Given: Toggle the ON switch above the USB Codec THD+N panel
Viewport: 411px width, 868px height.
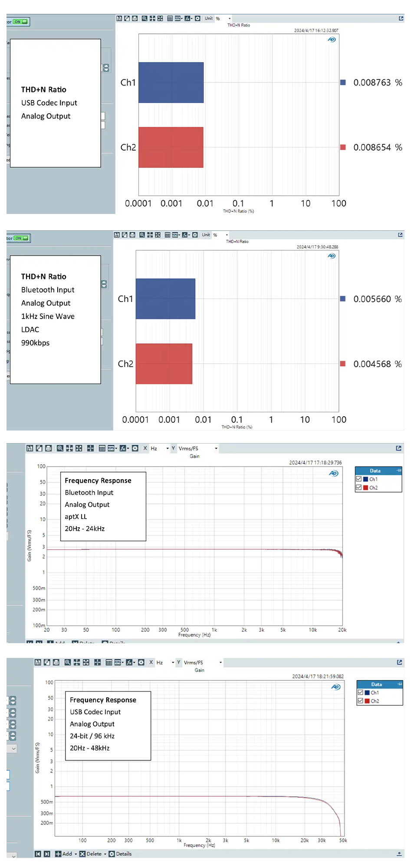Looking at the screenshot, I should (20, 22).
